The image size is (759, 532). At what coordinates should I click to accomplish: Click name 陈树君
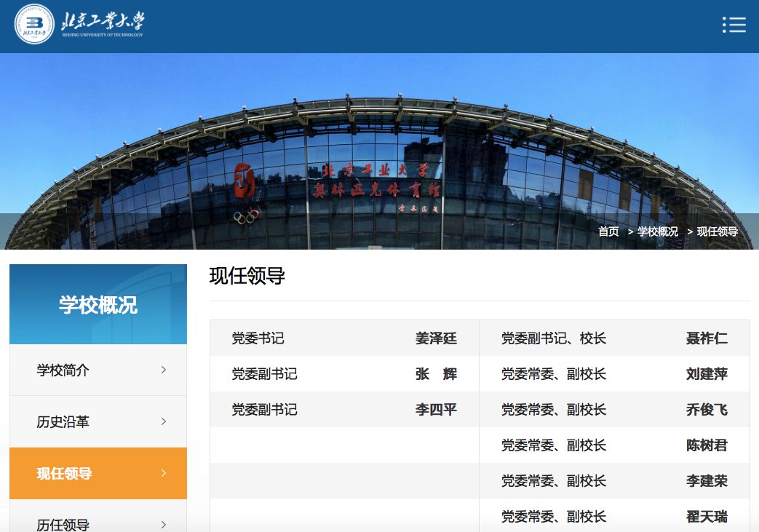(x=707, y=445)
